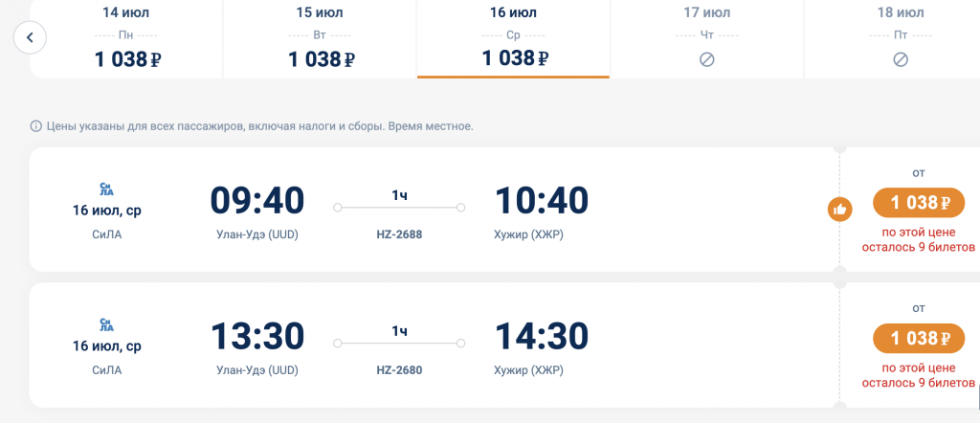Open the 14:30 arrival flight card
Image resolution: width=980 pixels, height=423 pixels.
point(434,345)
